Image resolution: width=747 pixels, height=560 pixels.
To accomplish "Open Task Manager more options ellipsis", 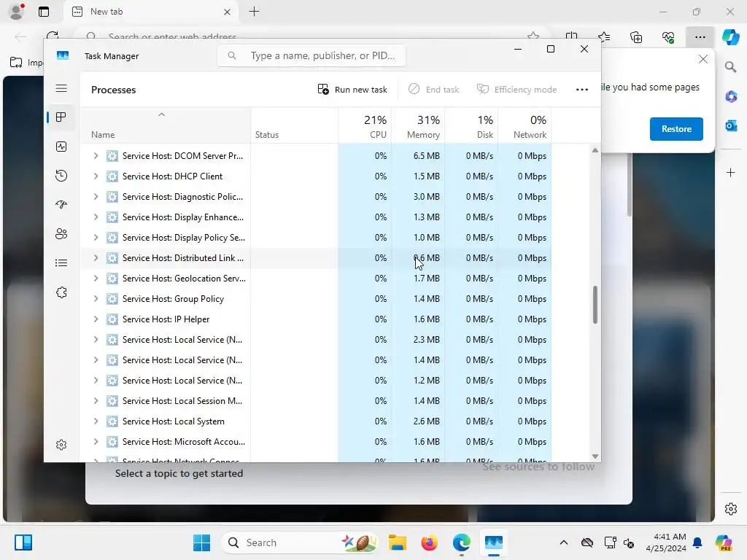I will tap(581, 90).
